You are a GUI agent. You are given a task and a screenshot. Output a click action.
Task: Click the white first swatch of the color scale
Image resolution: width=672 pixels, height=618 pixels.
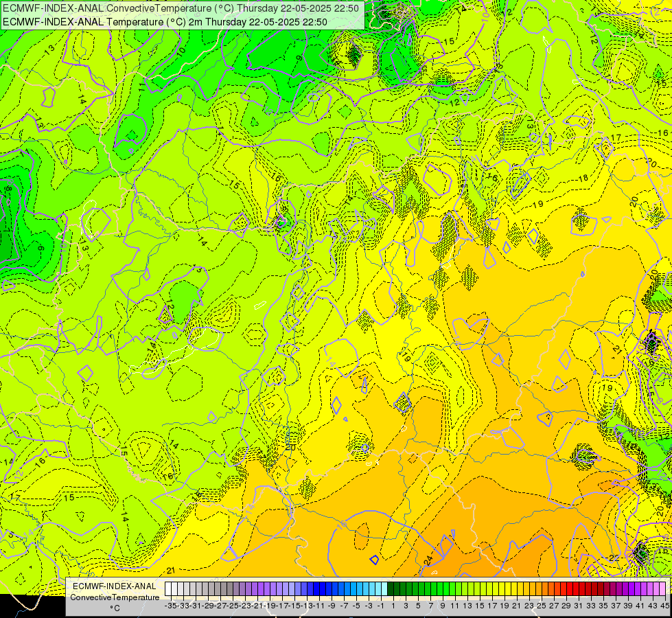tap(168, 589)
